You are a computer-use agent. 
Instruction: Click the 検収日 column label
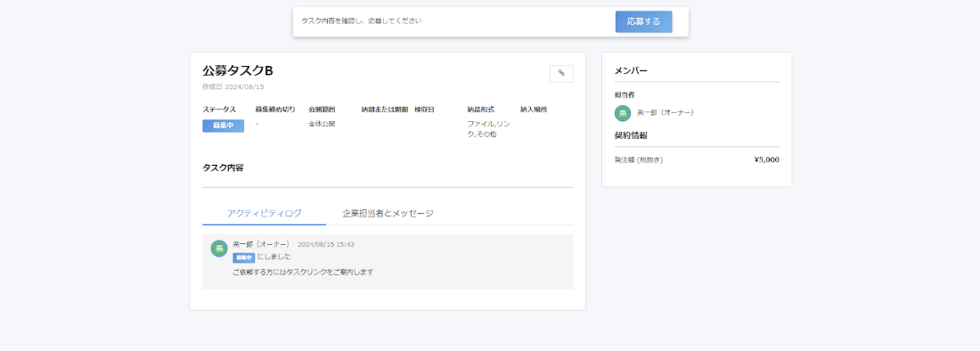click(x=424, y=110)
